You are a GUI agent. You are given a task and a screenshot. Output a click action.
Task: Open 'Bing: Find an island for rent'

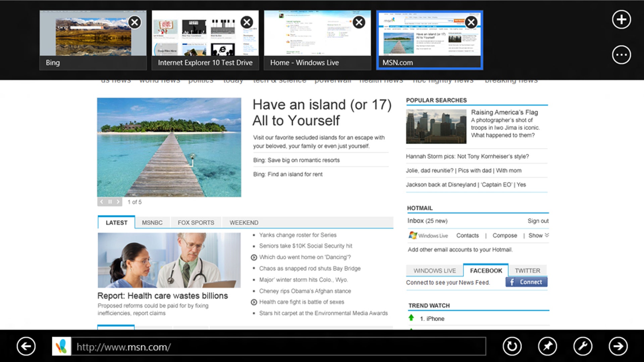click(x=288, y=174)
